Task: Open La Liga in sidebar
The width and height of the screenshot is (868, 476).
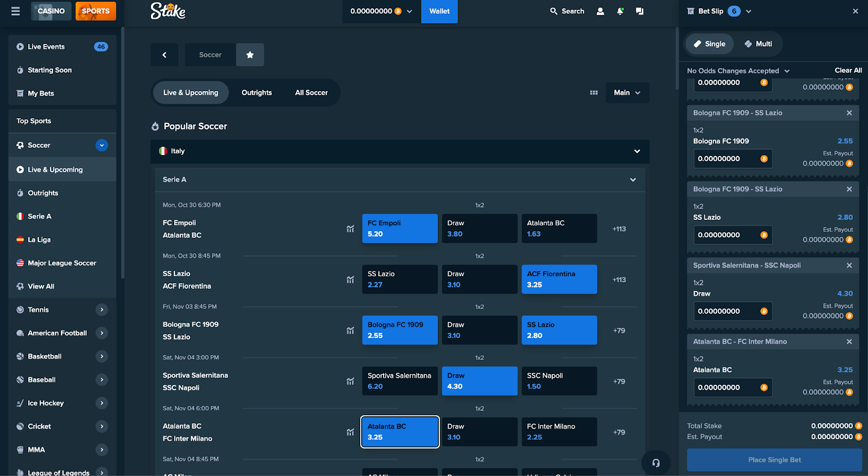Action: click(62, 239)
